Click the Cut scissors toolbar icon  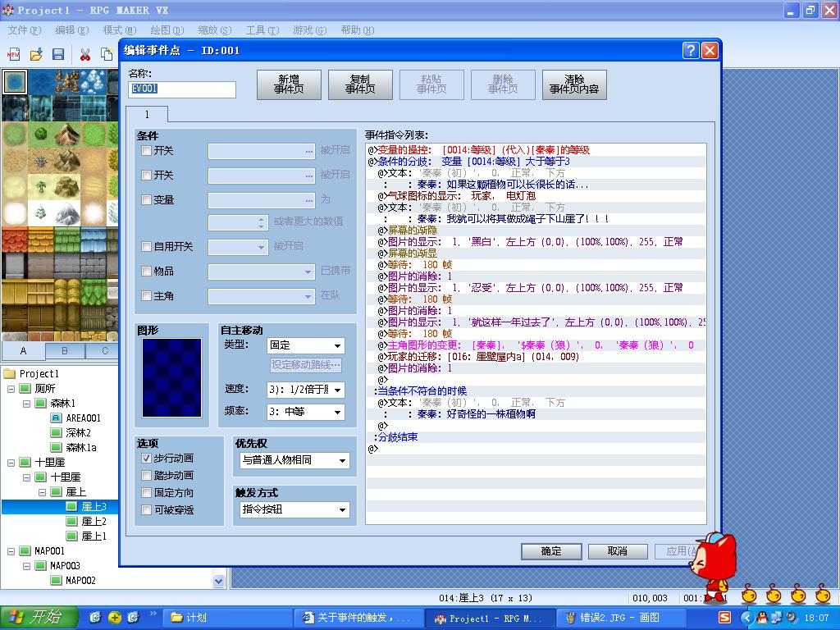(84, 53)
